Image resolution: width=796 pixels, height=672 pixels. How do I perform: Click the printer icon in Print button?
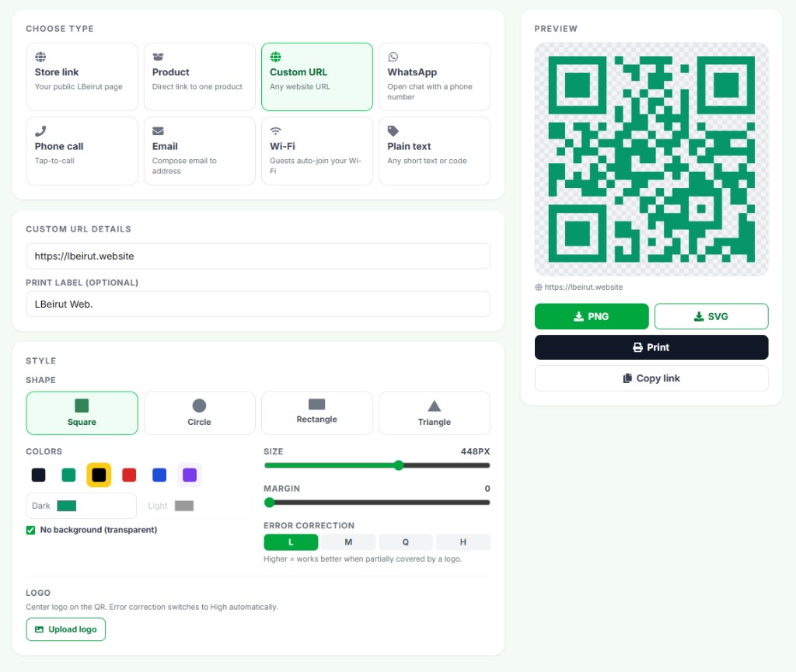637,347
